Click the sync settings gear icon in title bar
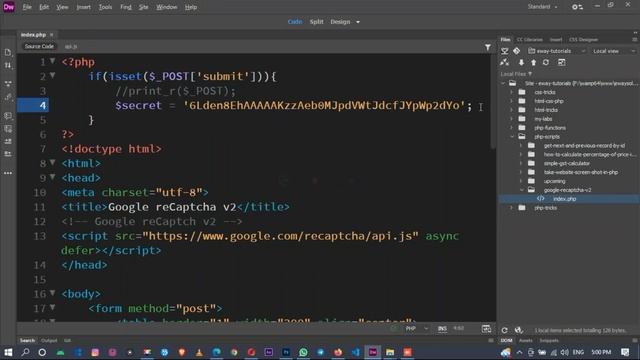Viewport: 640px width, 360px height. click(x=577, y=7)
